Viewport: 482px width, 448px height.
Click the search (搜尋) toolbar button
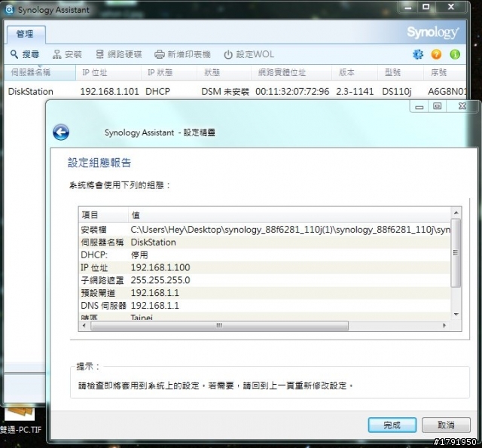pos(25,54)
